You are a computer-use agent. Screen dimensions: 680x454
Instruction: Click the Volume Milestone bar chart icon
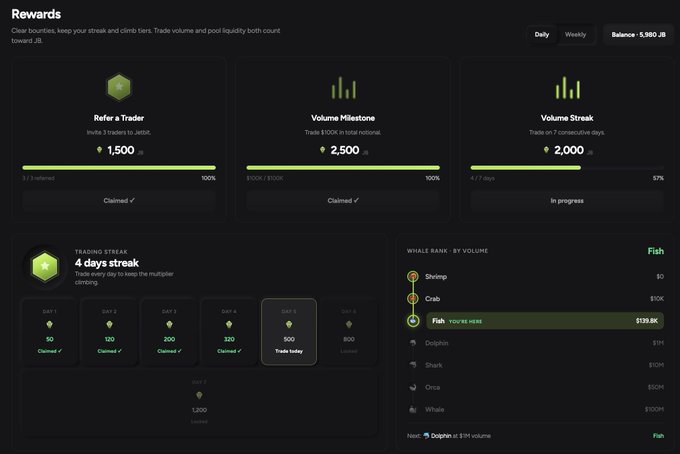click(343, 88)
